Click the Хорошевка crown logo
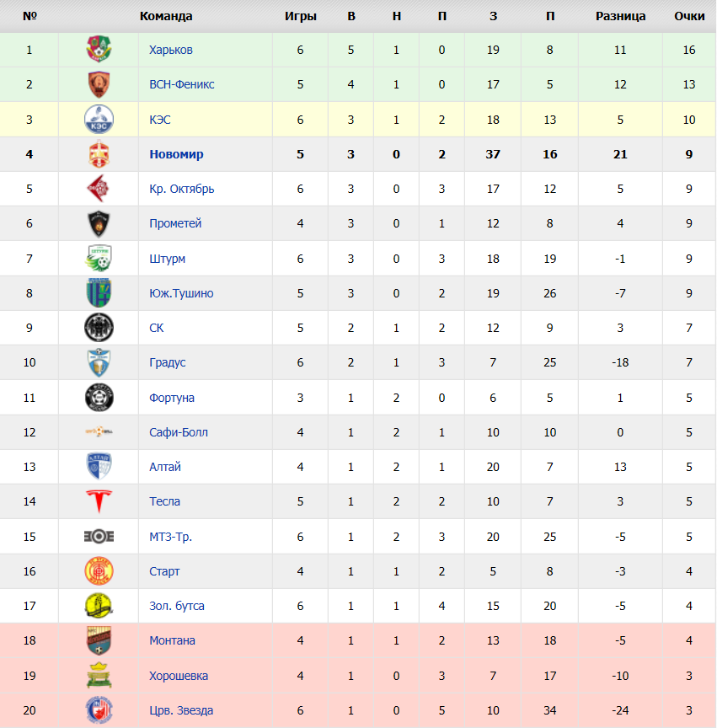Screen dimensions: 717x728 click(99, 676)
